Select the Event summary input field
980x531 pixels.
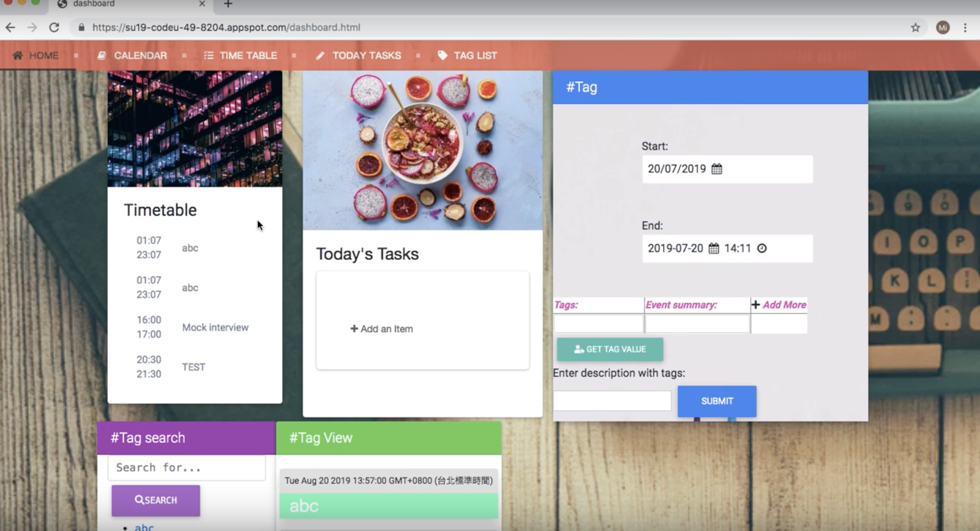[x=697, y=323]
